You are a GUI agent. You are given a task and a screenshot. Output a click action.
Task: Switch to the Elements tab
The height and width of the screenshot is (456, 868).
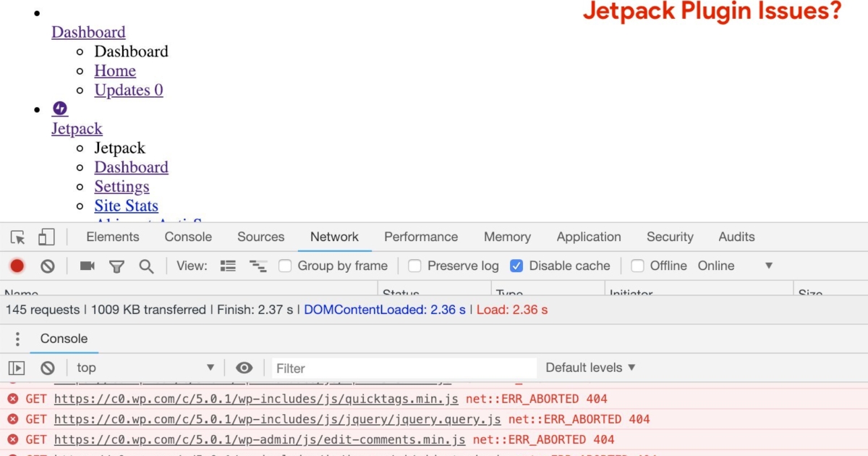tap(113, 237)
